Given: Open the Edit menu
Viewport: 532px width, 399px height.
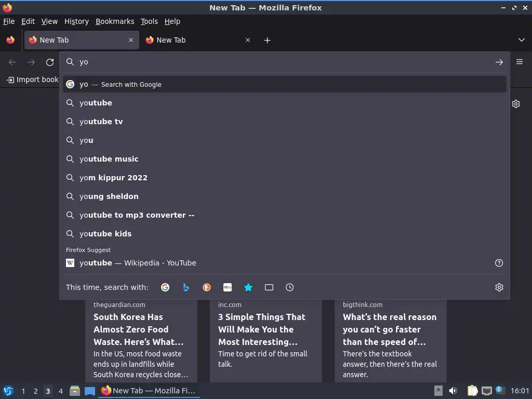Looking at the screenshot, I should 28,21.
